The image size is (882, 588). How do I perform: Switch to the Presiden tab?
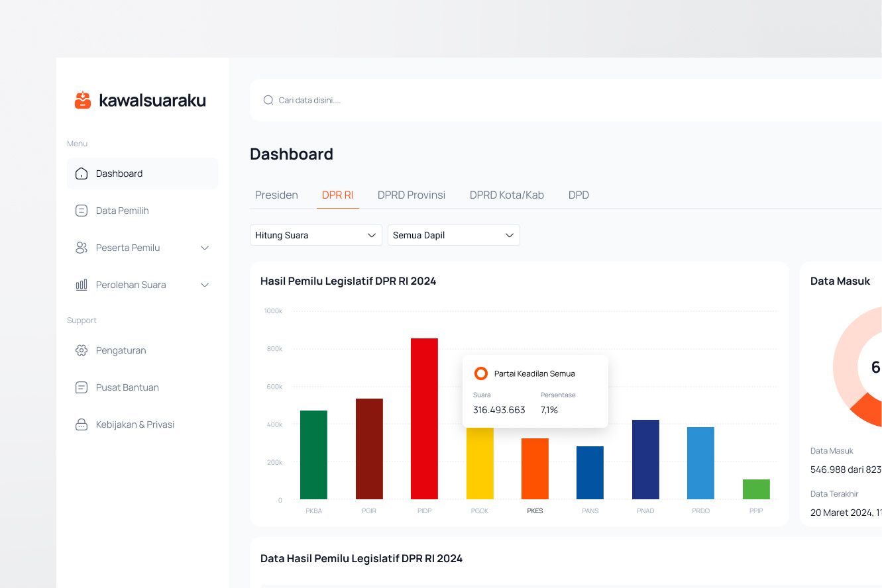tap(276, 195)
